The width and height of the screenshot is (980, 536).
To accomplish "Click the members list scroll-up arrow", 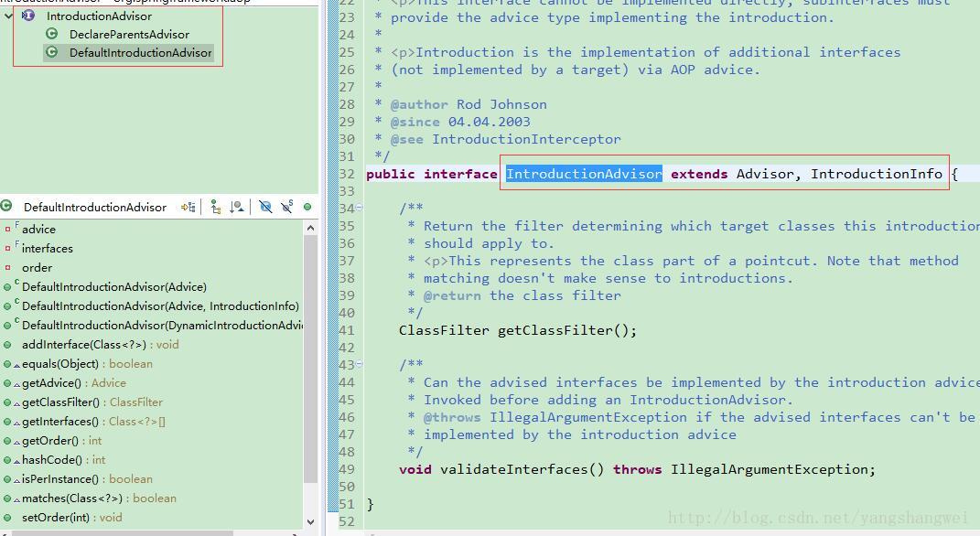I will click(310, 228).
